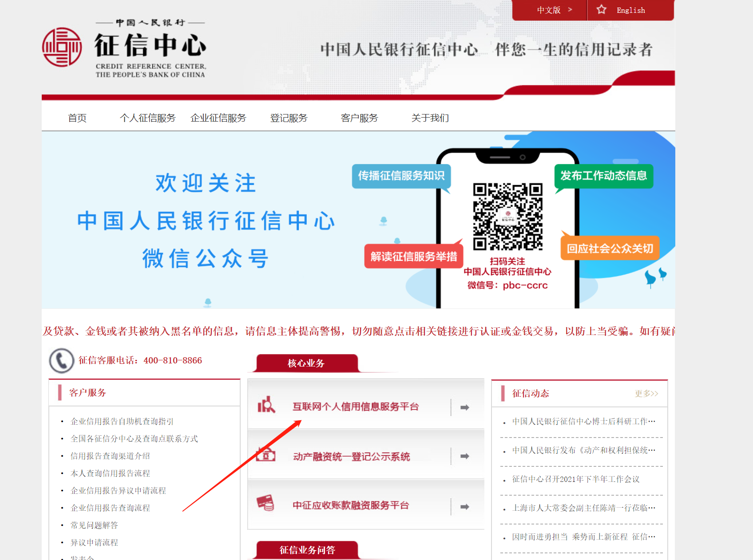
Task: Click the 客户服务 sidebar panel heading
Action: [87, 393]
